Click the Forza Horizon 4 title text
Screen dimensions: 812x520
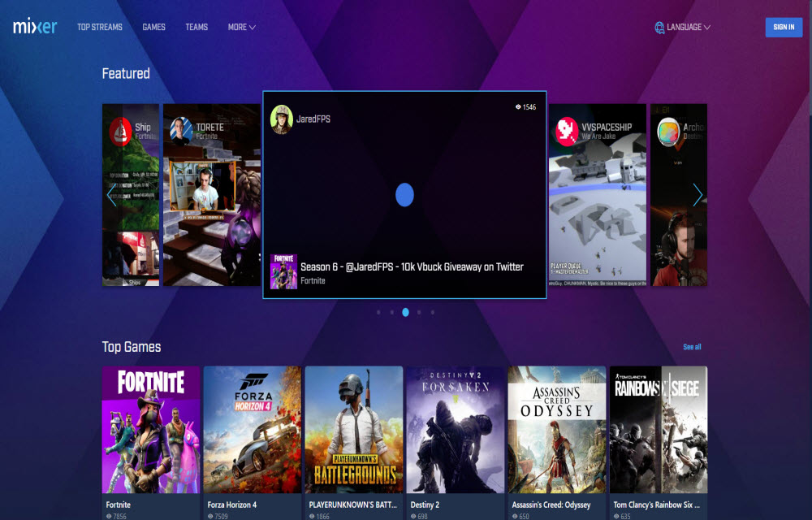click(232, 505)
